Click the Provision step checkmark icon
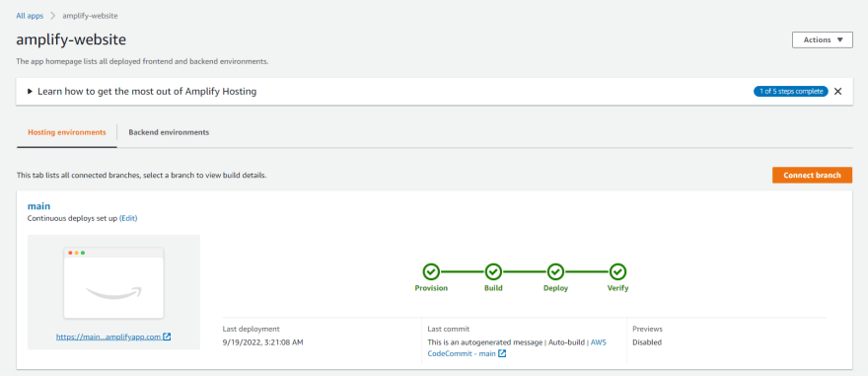Screen dimensions: 868x376 [x=431, y=272]
